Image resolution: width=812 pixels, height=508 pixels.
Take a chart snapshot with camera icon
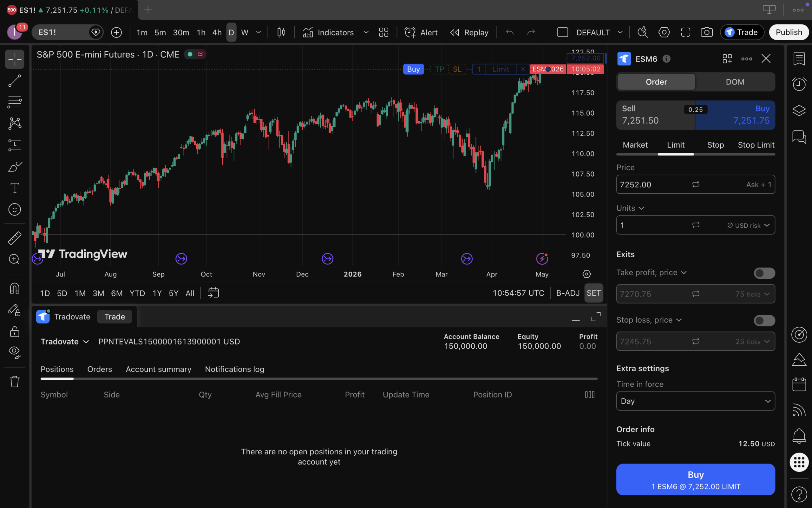tap(707, 32)
